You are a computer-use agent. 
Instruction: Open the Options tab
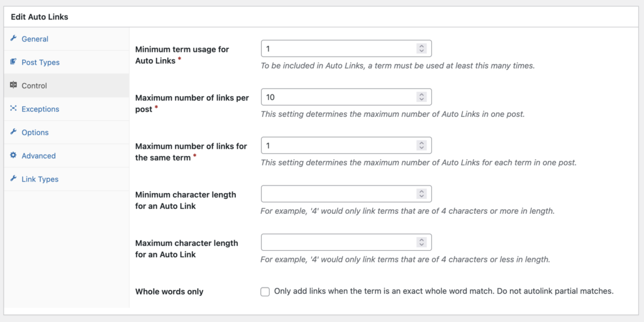pos(67,132)
